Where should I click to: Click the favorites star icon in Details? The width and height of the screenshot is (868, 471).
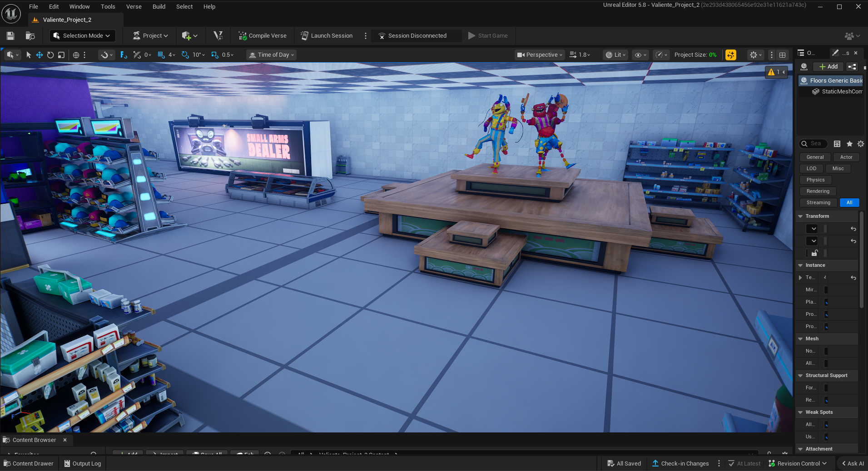point(849,144)
